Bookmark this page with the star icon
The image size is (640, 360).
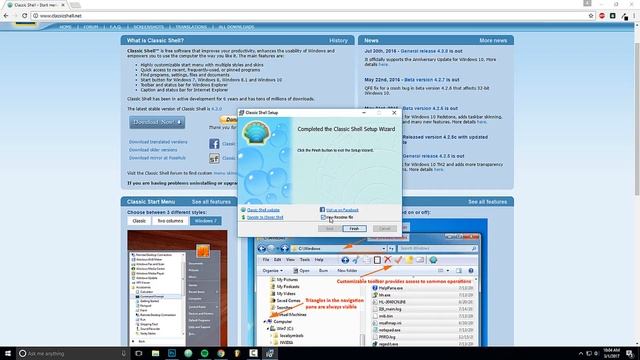click(591, 16)
